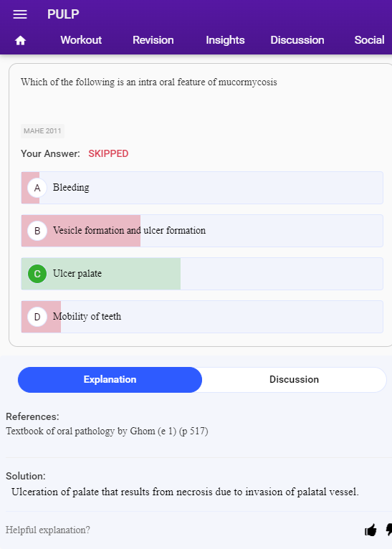The height and width of the screenshot is (549, 392).
Task: Open the hamburger menu
Action: tap(20, 14)
